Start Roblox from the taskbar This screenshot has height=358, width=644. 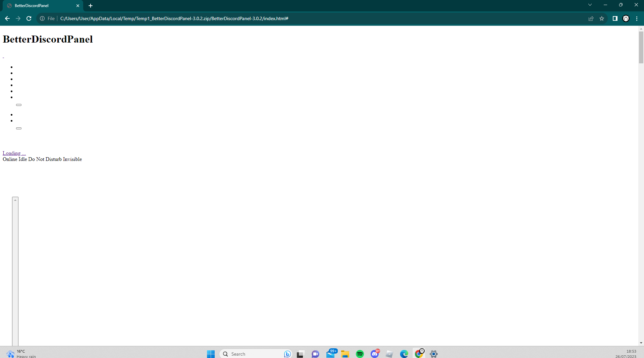coord(389,354)
